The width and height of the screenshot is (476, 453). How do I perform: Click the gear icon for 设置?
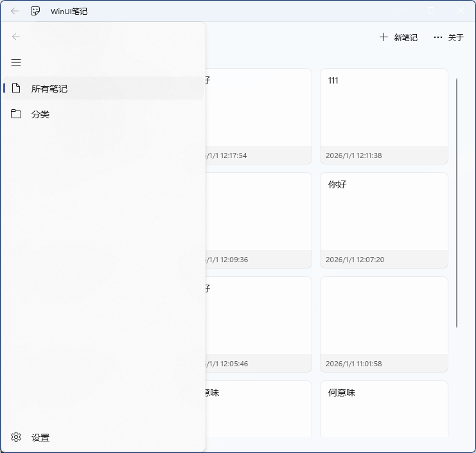tap(16, 438)
